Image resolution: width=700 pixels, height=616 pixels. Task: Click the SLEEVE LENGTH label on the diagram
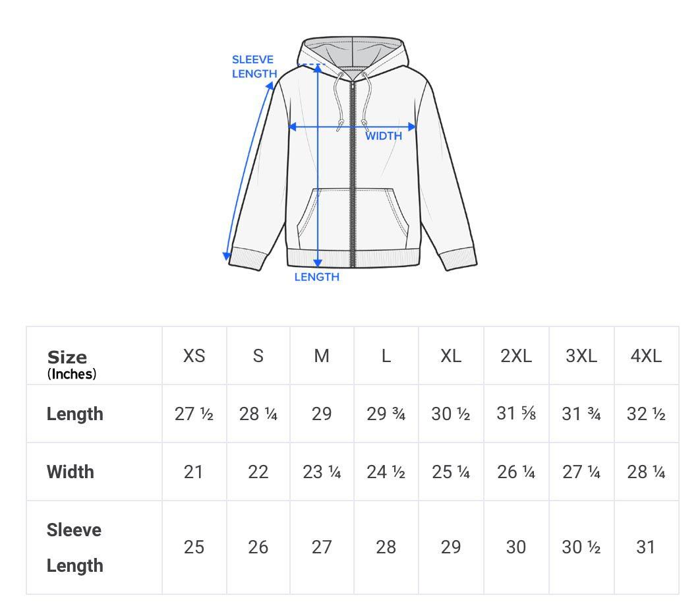pyautogui.click(x=254, y=67)
